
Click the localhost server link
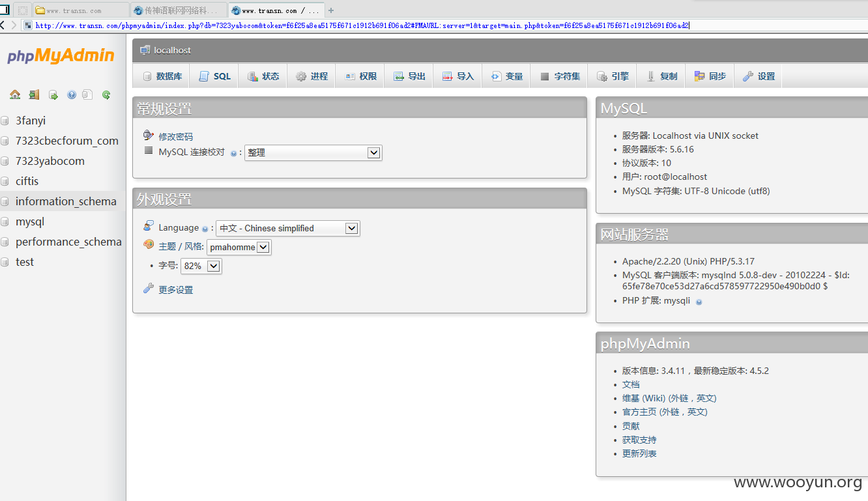pyautogui.click(x=173, y=50)
